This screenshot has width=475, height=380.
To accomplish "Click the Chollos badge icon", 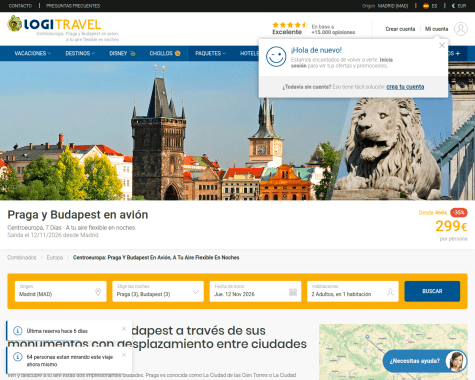I will pyautogui.click(x=178, y=53).
